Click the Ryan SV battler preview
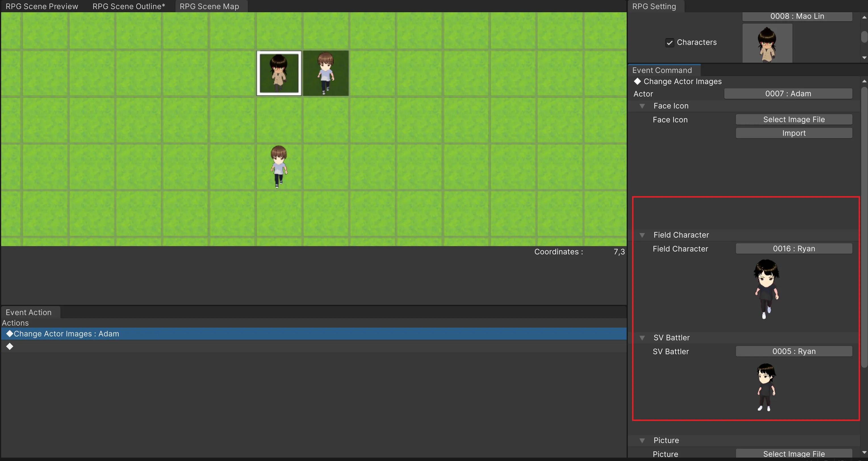Screen dimensions: 868x461 [x=766, y=387]
